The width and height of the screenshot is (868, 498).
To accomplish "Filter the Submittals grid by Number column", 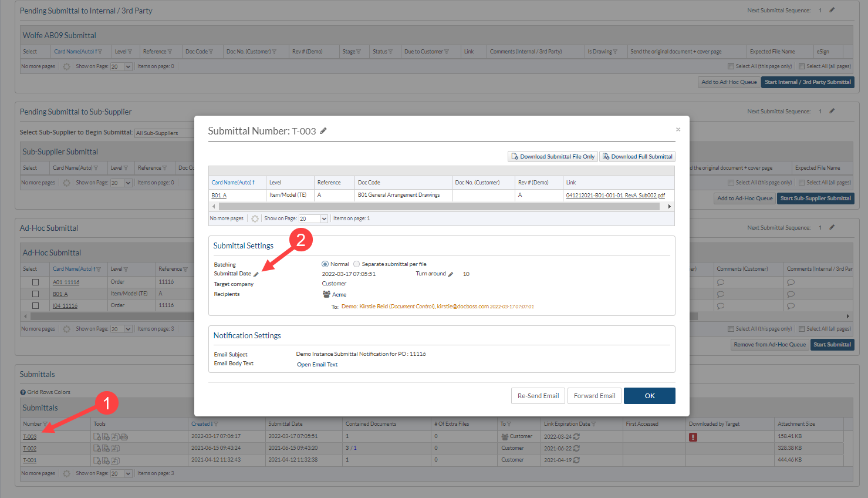I will click(x=45, y=424).
